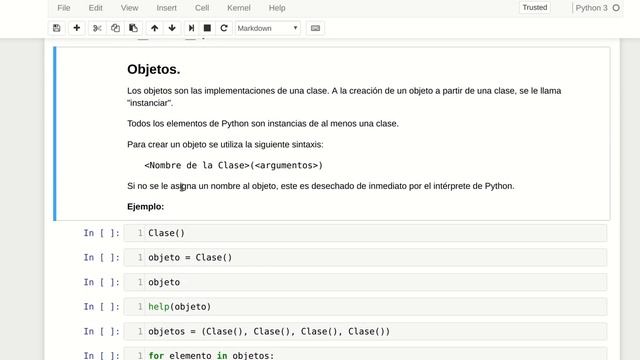Interrupt the kernel with the stop icon
Screen dimensions: 640x360
coord(207,28)
